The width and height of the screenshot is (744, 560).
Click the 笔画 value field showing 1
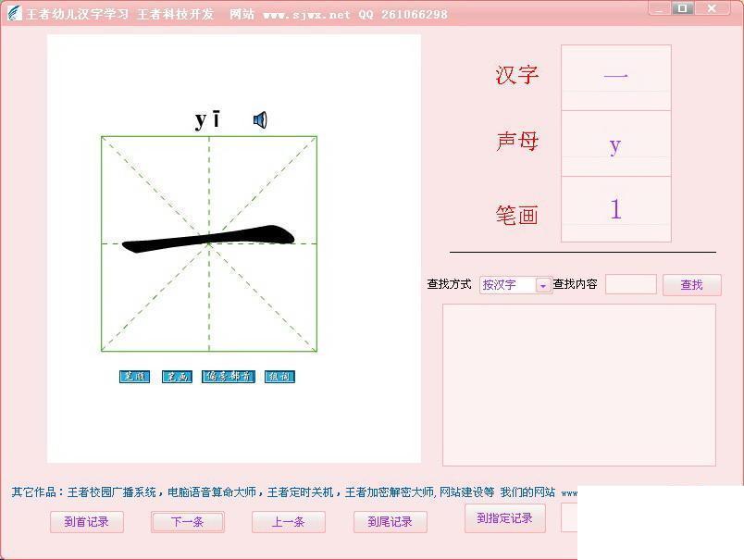616,209
